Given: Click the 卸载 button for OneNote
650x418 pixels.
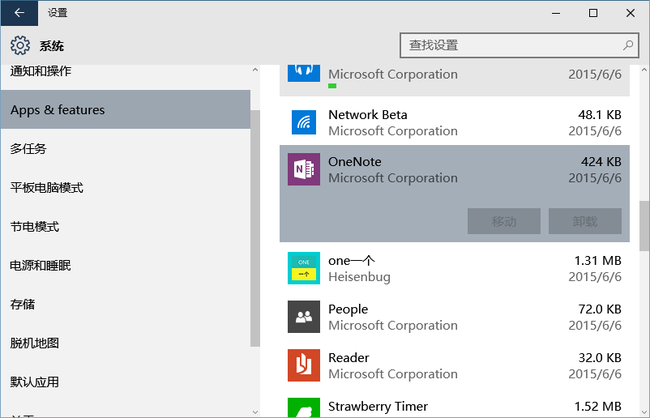Looking at the screenshot, I should tap(585, 221).
